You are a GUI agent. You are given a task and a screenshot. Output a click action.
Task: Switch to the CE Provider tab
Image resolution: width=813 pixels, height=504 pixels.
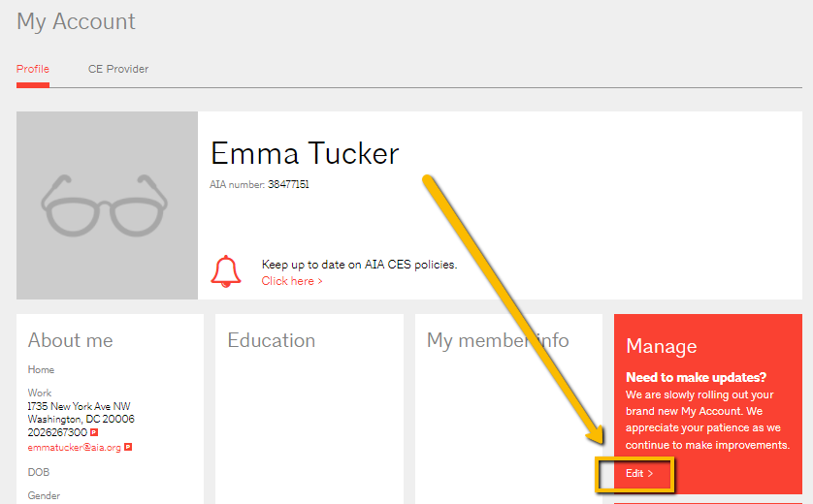[118, 69]
